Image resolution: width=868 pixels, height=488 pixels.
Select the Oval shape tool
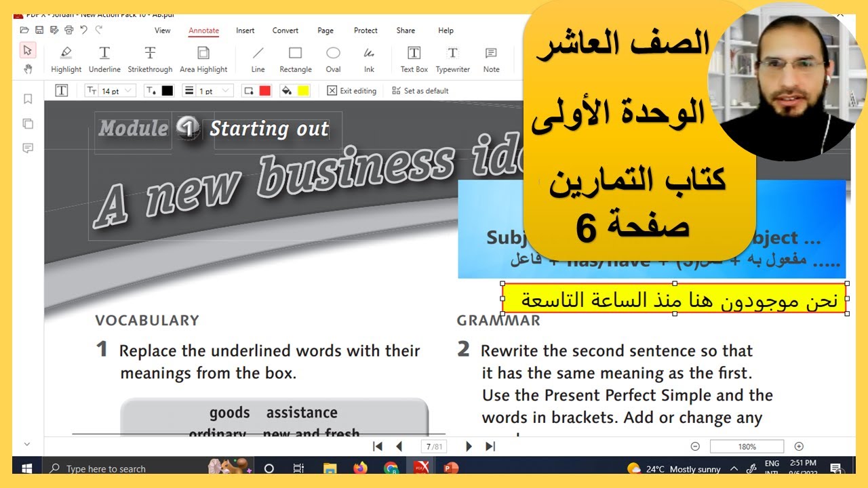[x=333, y=60]
